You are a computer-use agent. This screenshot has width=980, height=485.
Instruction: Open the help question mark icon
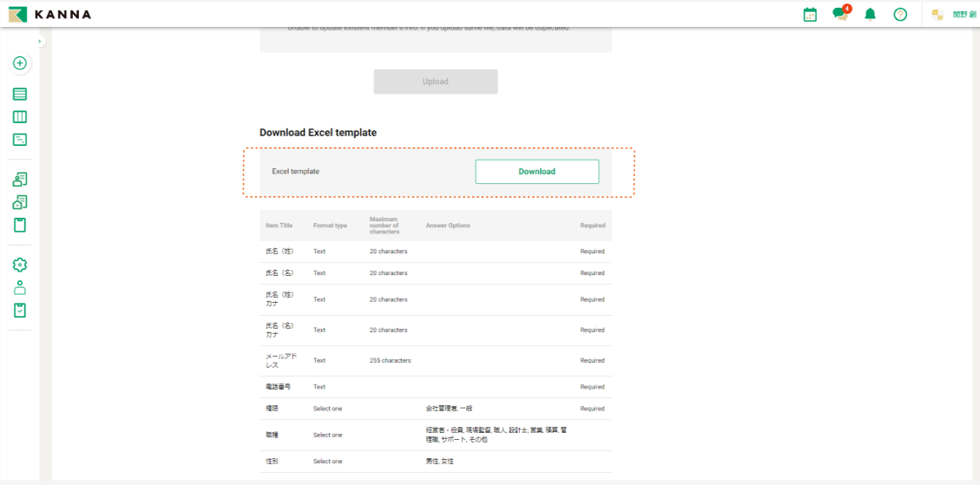tap(900, 15)
